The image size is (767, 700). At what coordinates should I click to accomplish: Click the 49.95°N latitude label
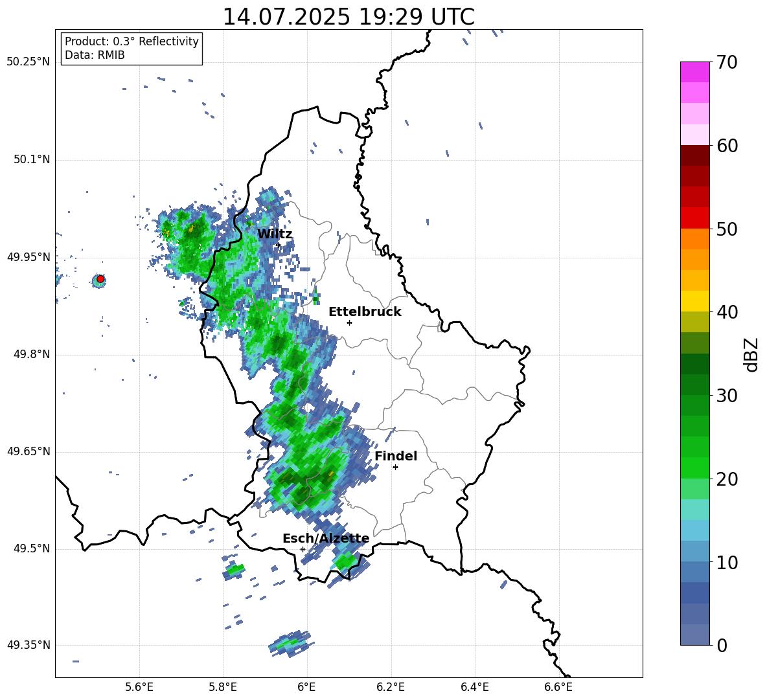[x=29, y=257]
